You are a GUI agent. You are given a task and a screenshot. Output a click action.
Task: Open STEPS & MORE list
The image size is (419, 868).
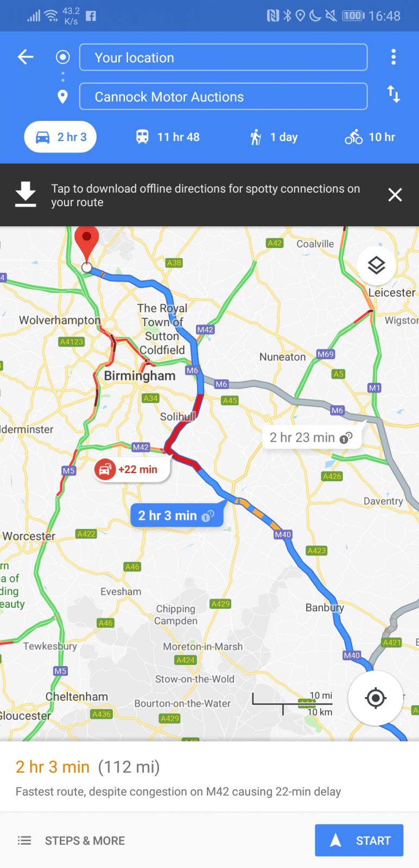[71, 840]
